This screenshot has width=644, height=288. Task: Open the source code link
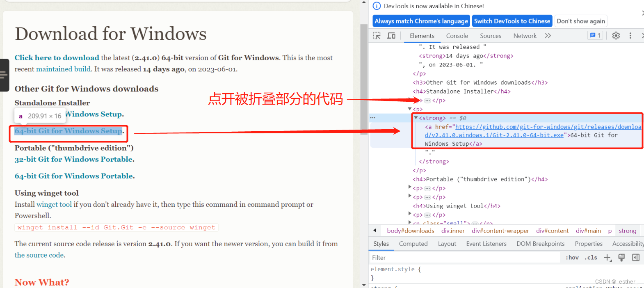[x=39, y=255]
